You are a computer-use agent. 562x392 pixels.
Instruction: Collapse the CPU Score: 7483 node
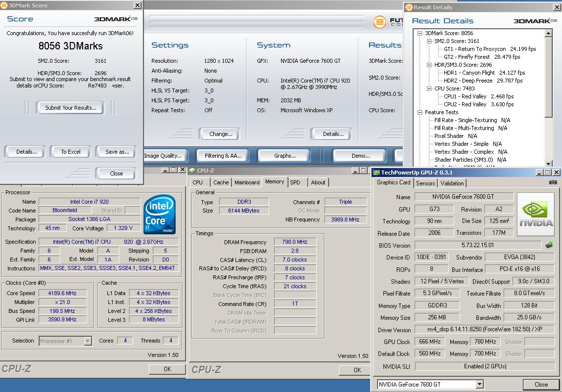(x=429, y=88)
